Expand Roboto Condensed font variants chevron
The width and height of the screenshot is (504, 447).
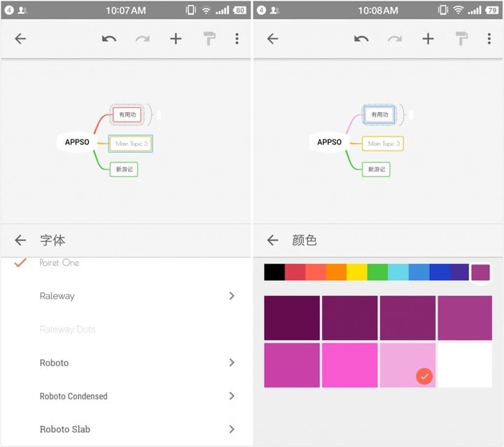pyautogui.click(x=232, y=396)
